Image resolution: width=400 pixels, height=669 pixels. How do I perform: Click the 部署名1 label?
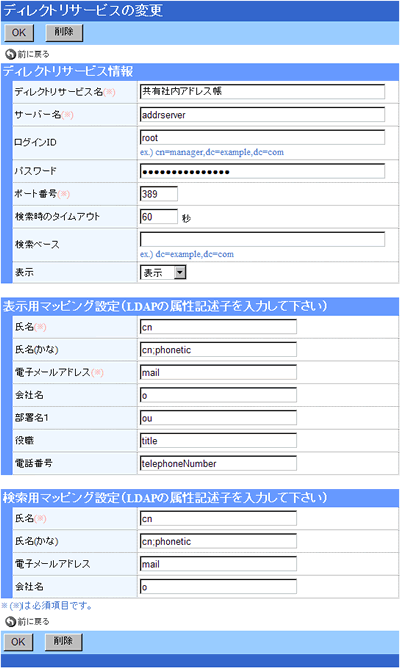click(x=32, y=418)
